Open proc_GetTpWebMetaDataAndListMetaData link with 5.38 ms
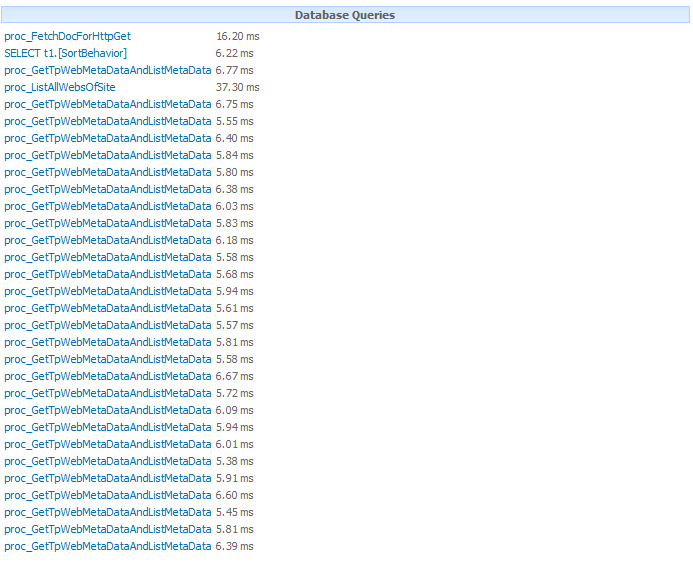 pyautogui.click(x=108, y=461)
